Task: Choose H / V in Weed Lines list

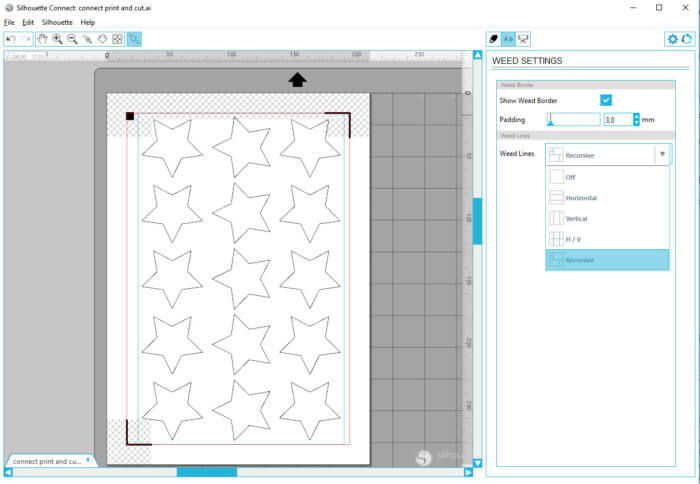Action: coord(607,239)
